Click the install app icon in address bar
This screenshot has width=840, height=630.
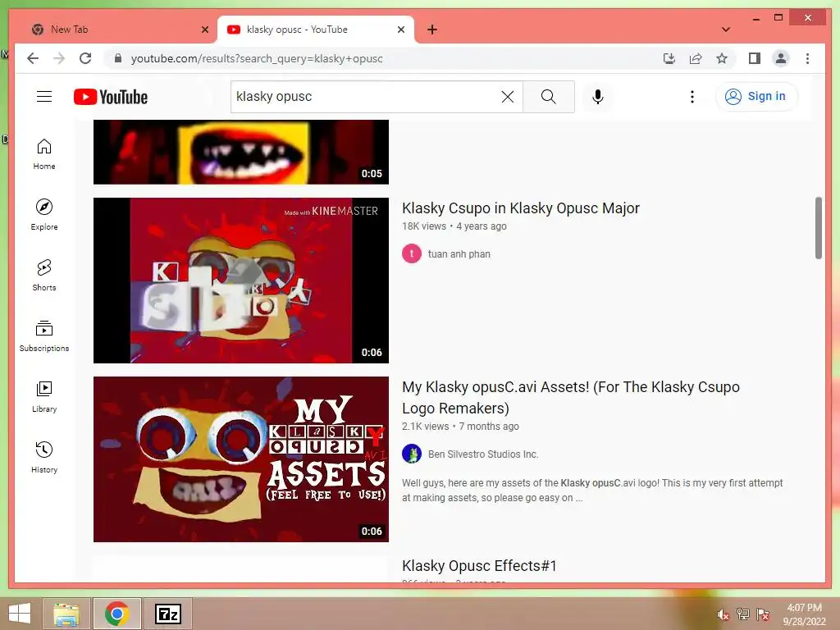(x=669, y=58)
